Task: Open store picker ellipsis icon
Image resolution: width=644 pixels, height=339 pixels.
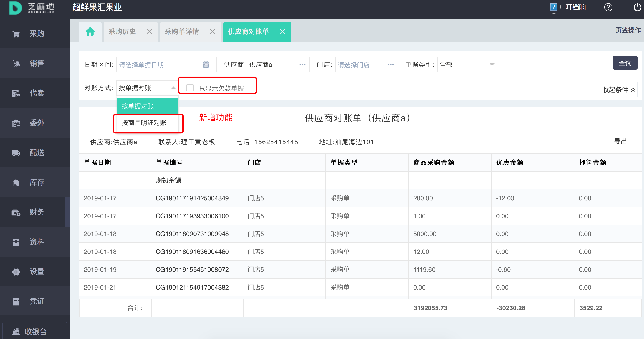Action: (x=390, y=65)
